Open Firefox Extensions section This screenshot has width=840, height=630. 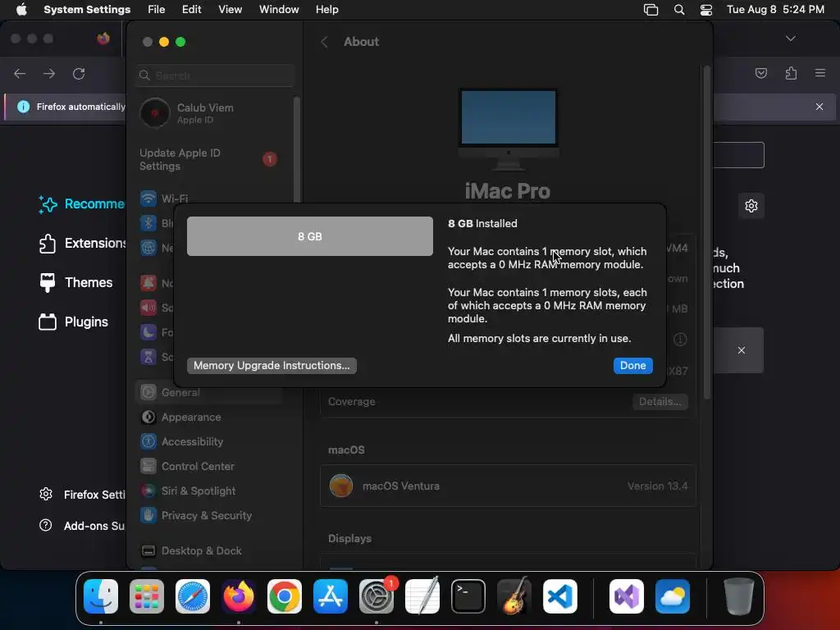tap(82, 243)
